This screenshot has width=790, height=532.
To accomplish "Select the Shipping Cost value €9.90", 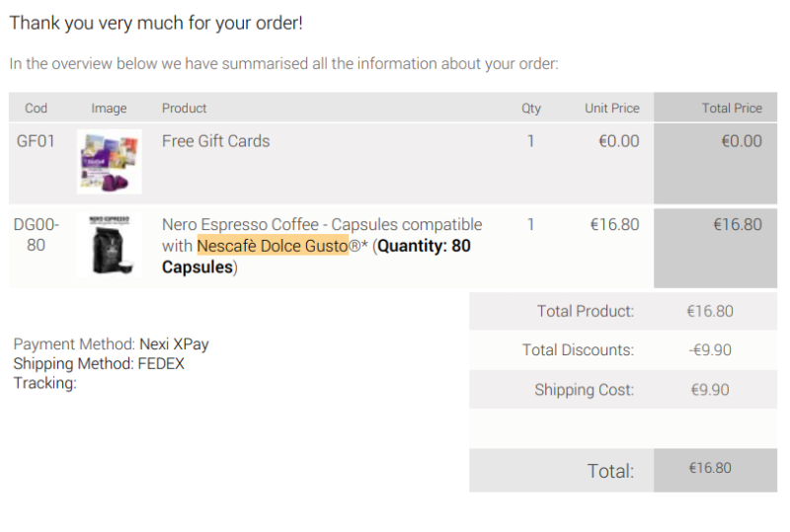I will 710,390.
